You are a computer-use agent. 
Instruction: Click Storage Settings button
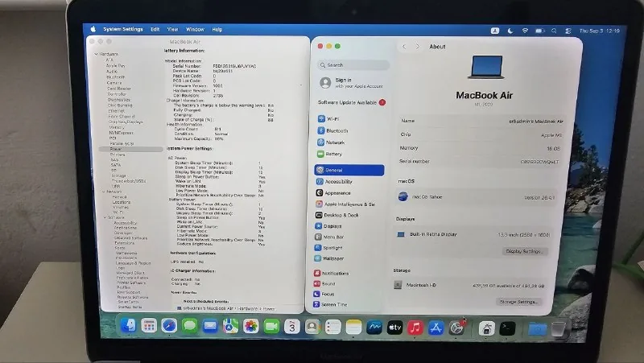pyautogui.click(x=518, y=301)
